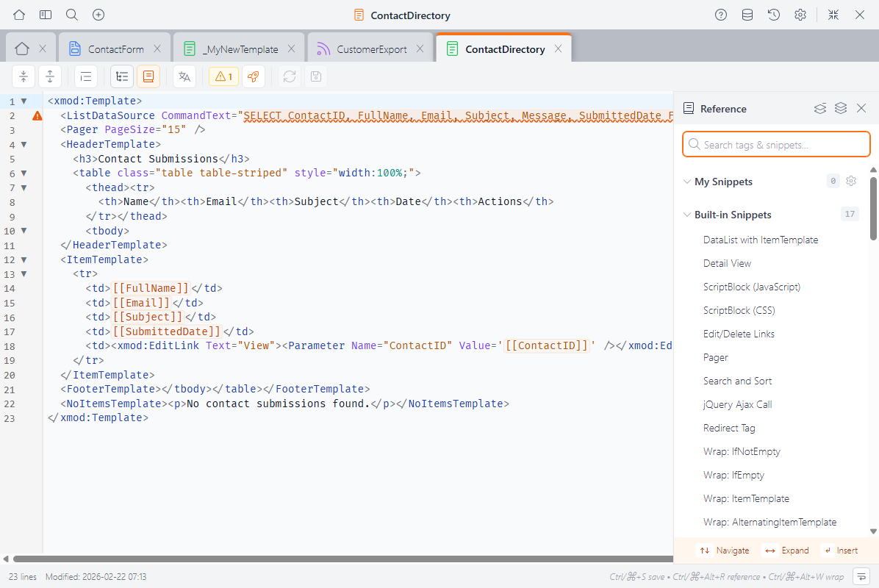Open history clock icon
879x588 pixels.
click(774, 15)
